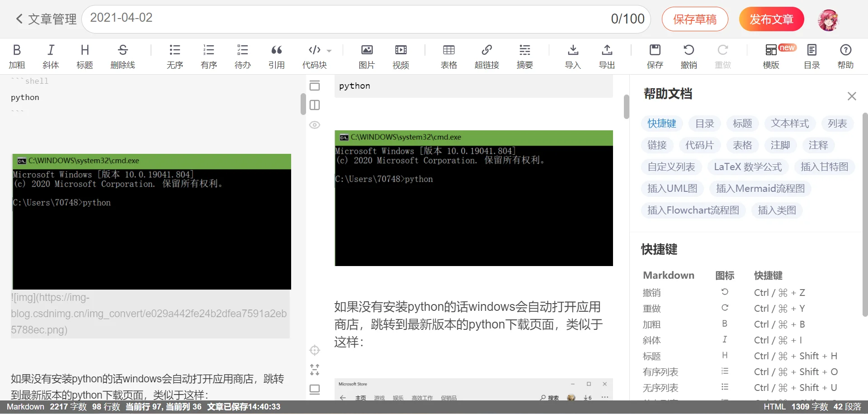Click help panel vertical scrollbar
Viewport: 868px width, 414px height.
(x=865, y=214)
